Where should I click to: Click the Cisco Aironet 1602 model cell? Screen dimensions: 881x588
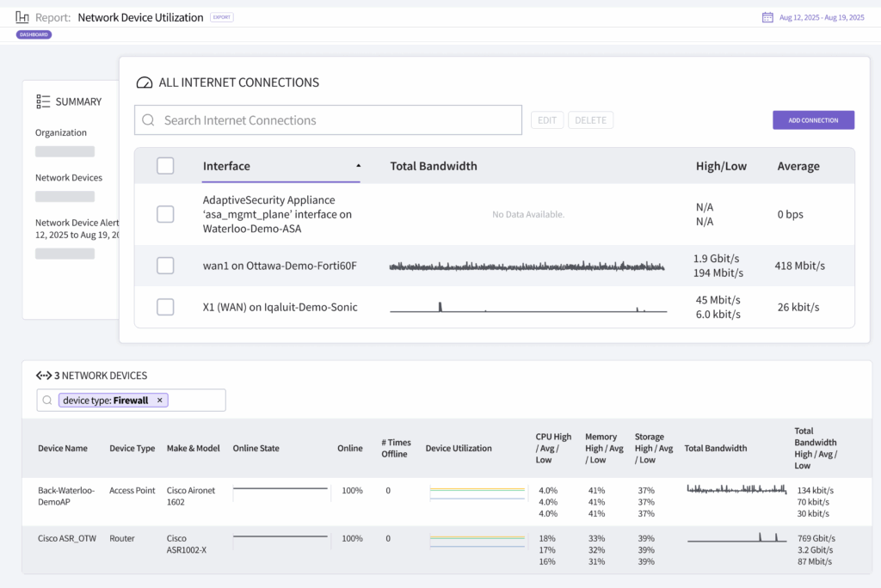(191, 496)
